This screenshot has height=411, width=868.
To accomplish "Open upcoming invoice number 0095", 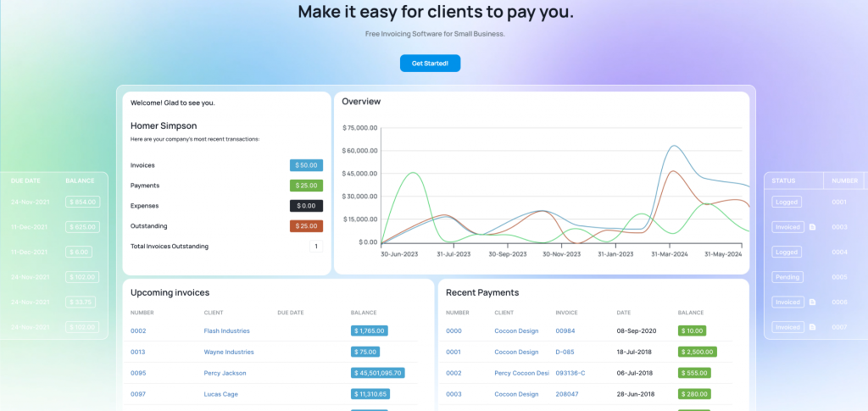I will tap(138, 373).
